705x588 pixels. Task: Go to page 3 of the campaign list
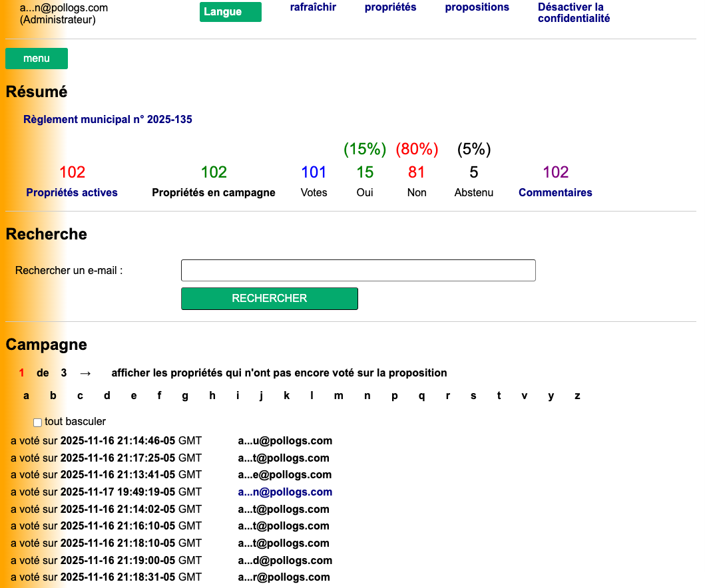[x=64, y=373]
